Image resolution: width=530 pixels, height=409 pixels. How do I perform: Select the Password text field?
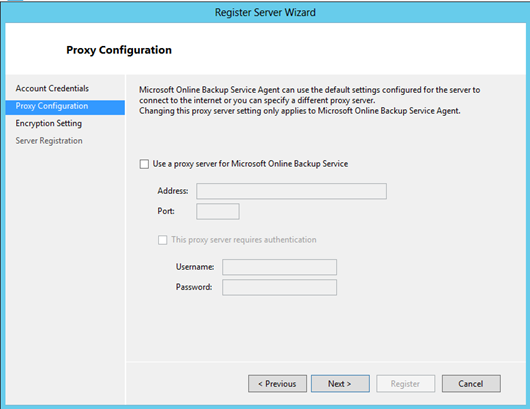point(280,287)
